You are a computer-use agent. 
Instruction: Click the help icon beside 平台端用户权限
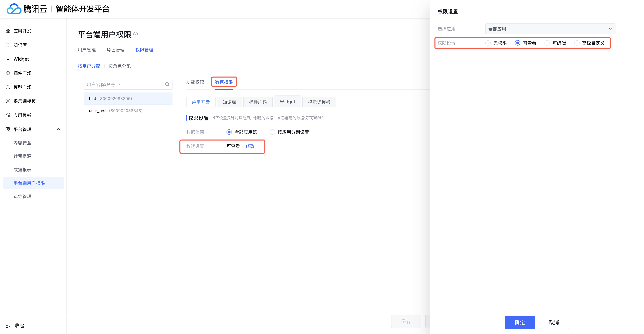click(x=136, y=34)
